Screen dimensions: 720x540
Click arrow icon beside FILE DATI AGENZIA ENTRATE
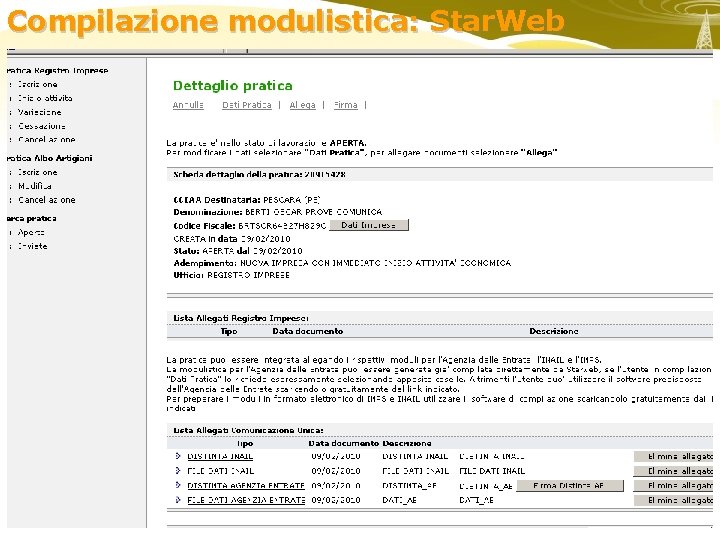click(178, 500)
